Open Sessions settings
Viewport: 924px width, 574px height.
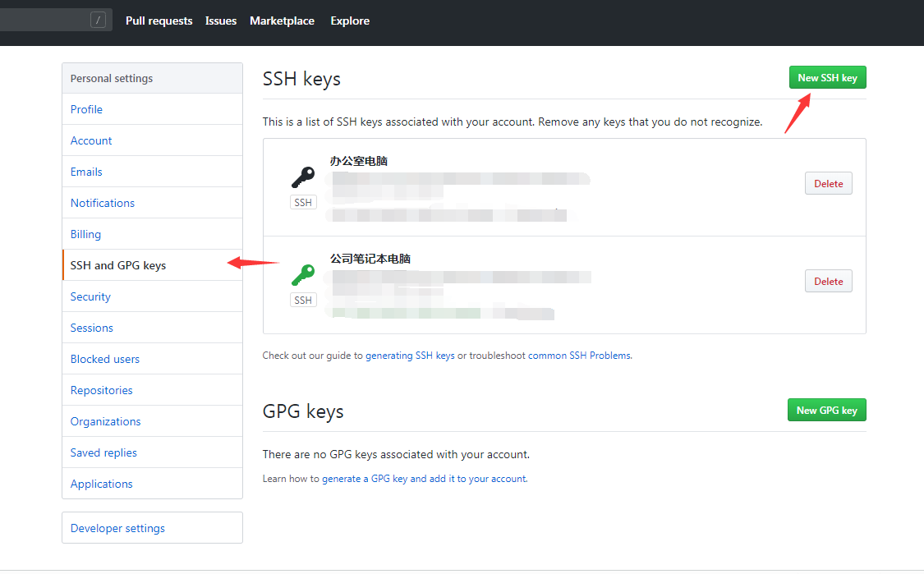pos(152,328)
